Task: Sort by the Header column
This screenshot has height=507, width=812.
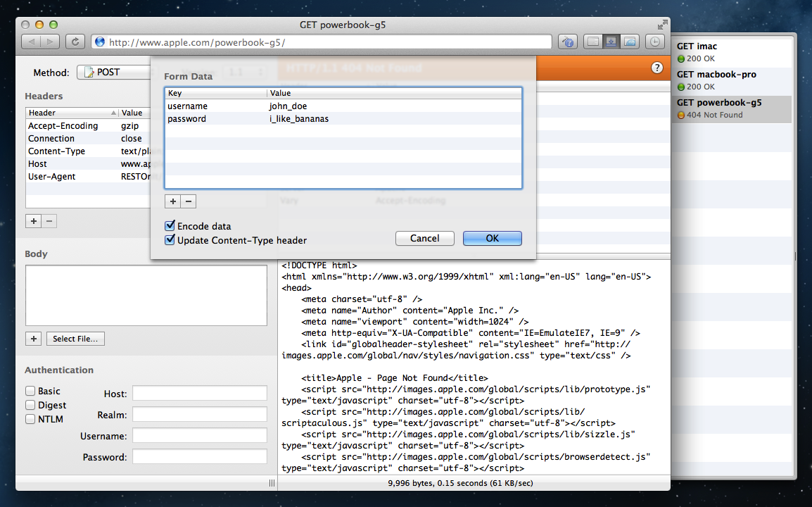Action: point(70,113)
